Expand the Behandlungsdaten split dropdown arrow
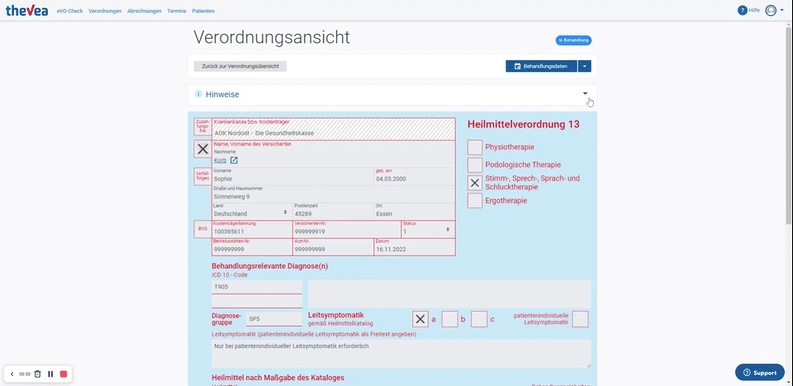Viewport: 793px width, 386px height. click(x=585, y=66)
